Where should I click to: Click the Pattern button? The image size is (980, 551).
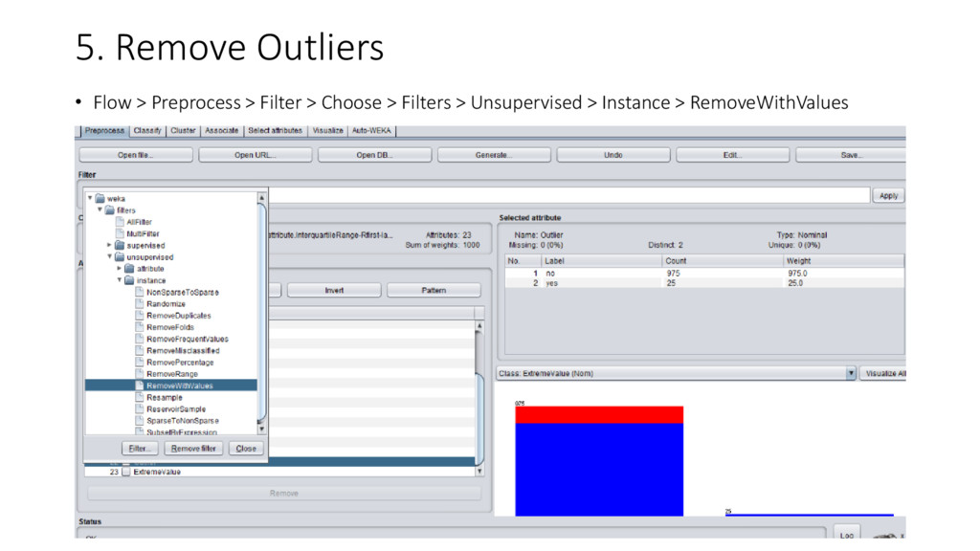(434, 291)
